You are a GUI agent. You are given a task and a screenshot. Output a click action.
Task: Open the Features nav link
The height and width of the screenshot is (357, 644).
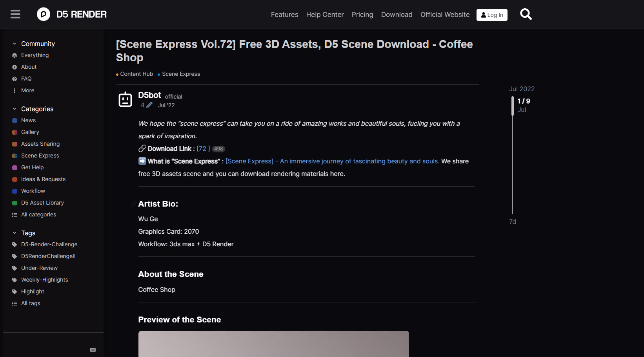[x=284, y=15]
